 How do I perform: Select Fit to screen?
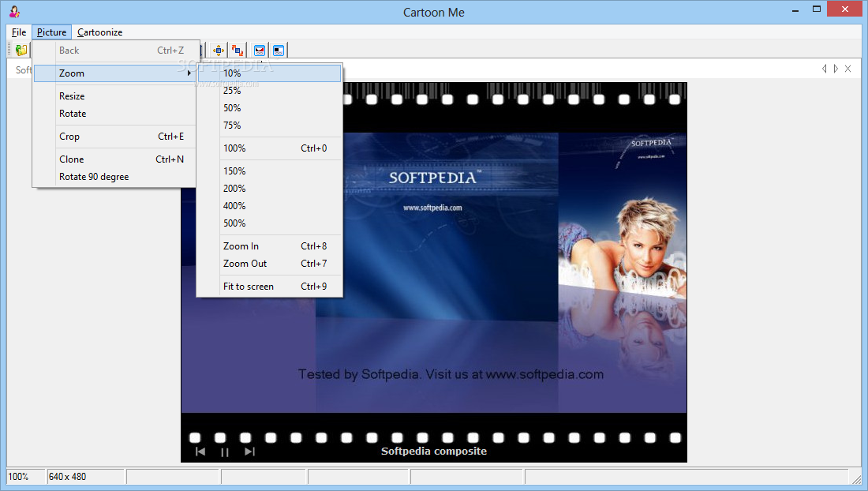270,287
